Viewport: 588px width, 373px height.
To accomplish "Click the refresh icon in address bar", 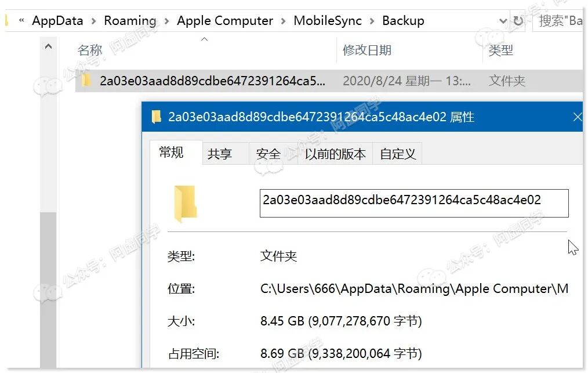I will click(518, 21).
